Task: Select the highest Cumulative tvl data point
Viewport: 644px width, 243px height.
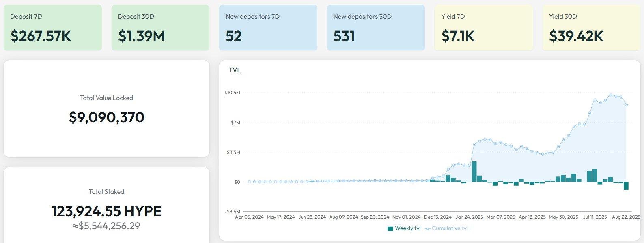Action: pos(610,95)
